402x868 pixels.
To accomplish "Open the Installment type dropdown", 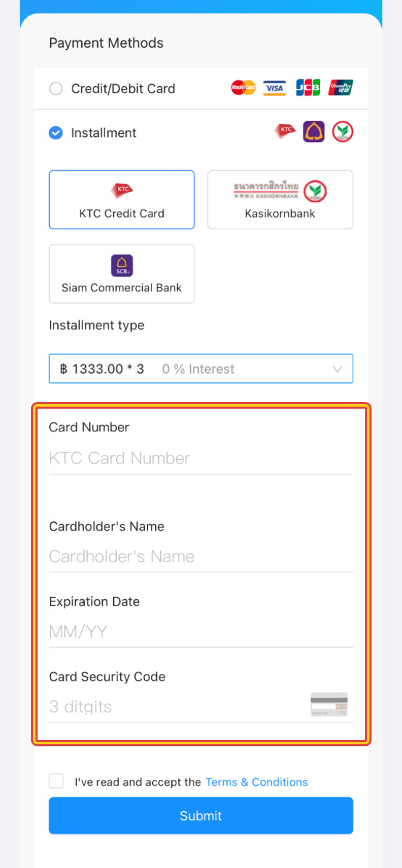I will pos(200,369).
